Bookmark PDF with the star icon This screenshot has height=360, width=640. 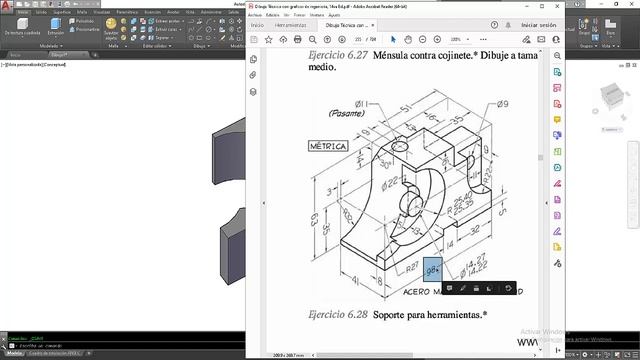(268, 40)
